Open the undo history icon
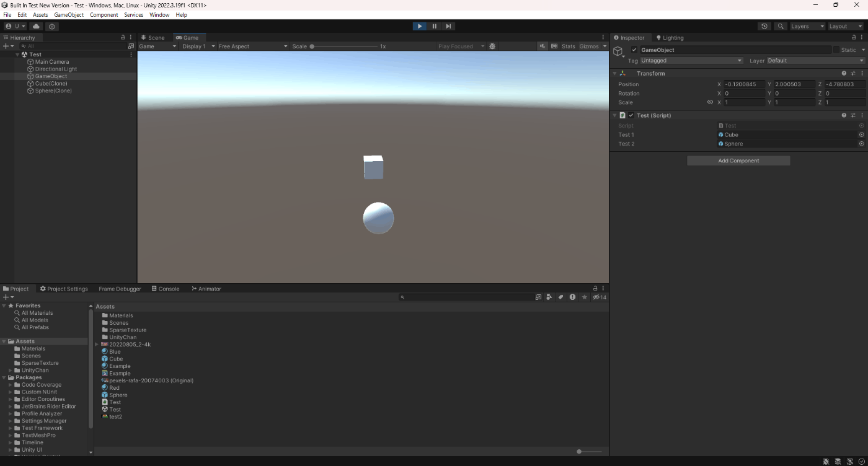The image size is (868, 466). tap(764, 26)
